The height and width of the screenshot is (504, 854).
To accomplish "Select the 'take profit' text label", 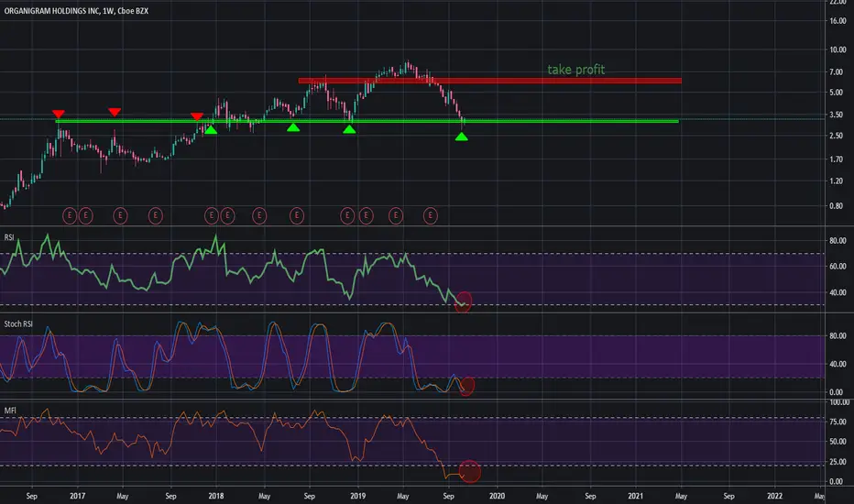I will (x=575, y=70).
